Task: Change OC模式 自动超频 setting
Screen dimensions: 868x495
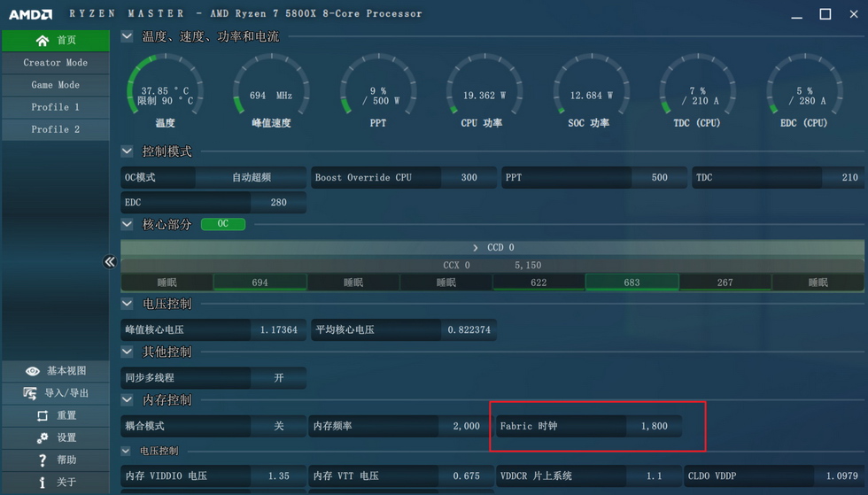Action: 251,177
